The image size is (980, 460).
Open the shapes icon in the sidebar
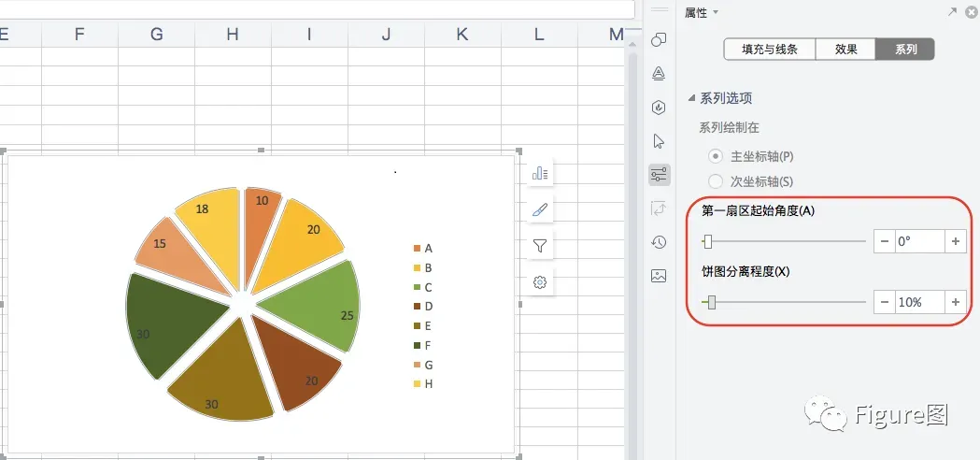tap(658, 41)
